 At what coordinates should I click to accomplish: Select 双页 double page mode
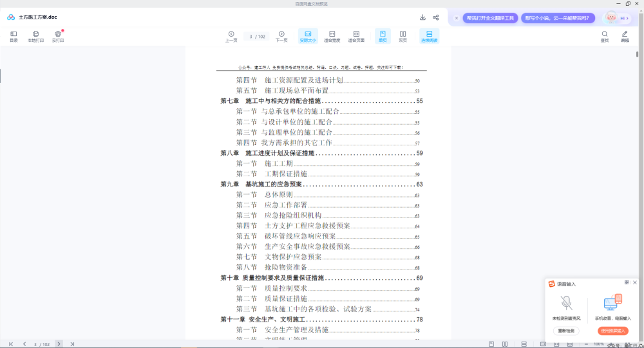point(403,36)
